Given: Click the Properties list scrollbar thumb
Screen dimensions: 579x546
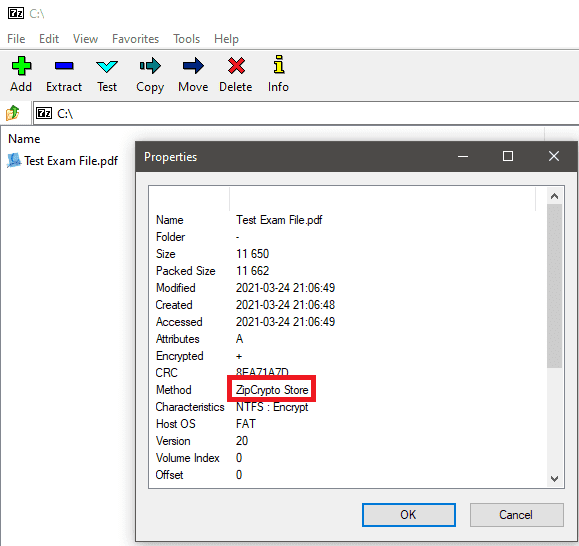Looking at the screenshot, I should 554,286.
